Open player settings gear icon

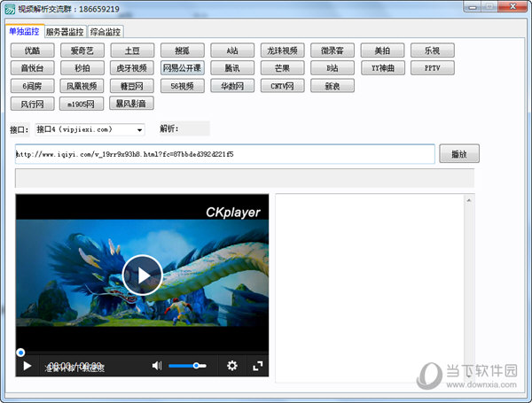point(232,366)
